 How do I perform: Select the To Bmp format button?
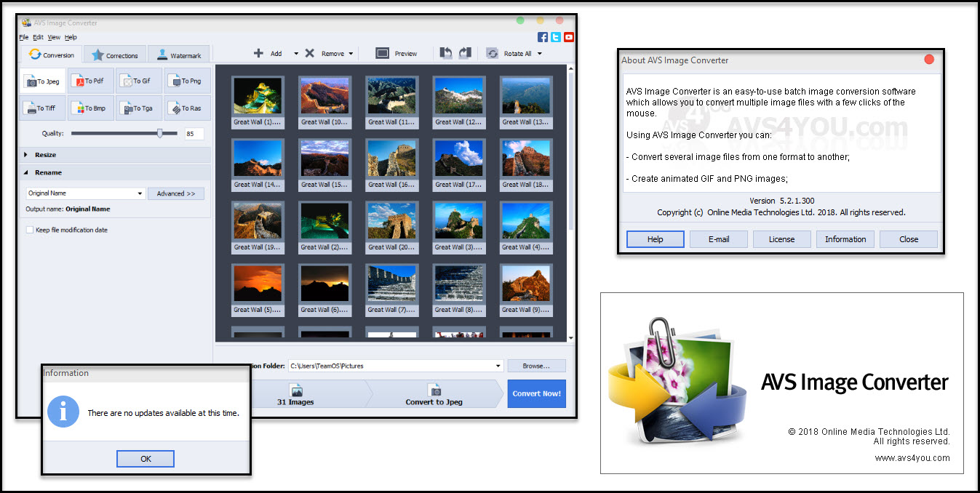(x=91, y=108)
